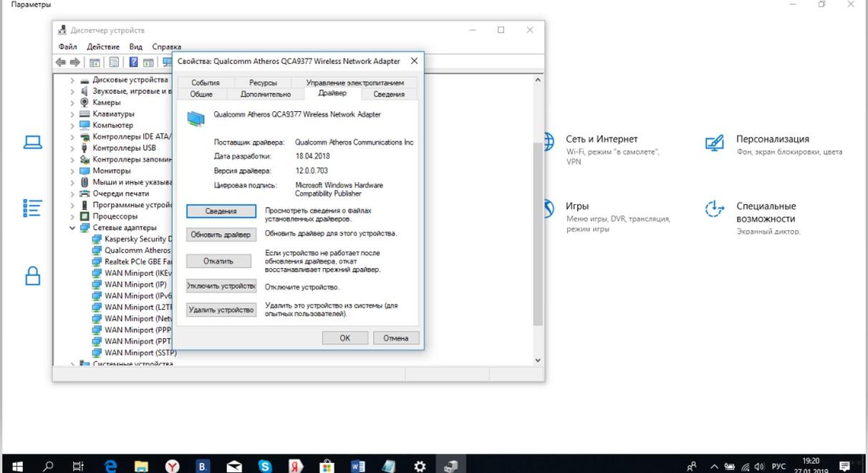The height and width of the screenshot is (473, 868).
Task: Click the driver version value 12.0.0.703
Action: point(312,171)
